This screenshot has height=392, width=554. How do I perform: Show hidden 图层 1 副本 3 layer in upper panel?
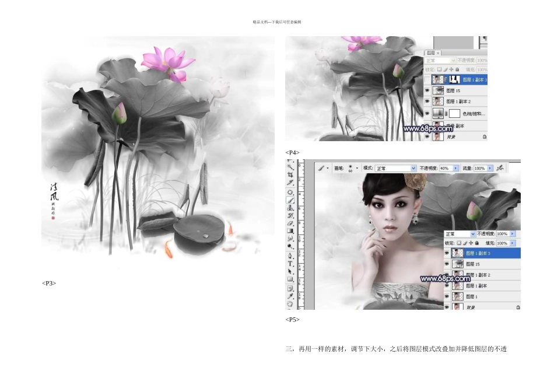tap(427, 79)
